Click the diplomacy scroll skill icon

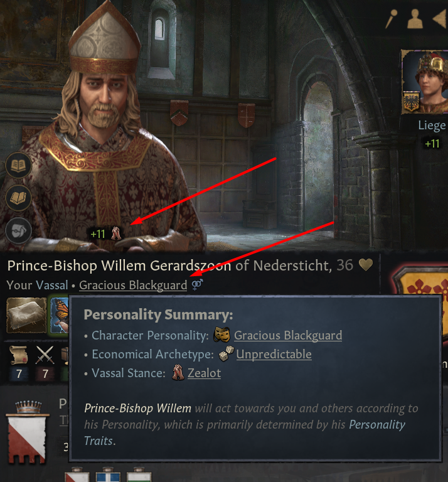[x=19, y=355]
